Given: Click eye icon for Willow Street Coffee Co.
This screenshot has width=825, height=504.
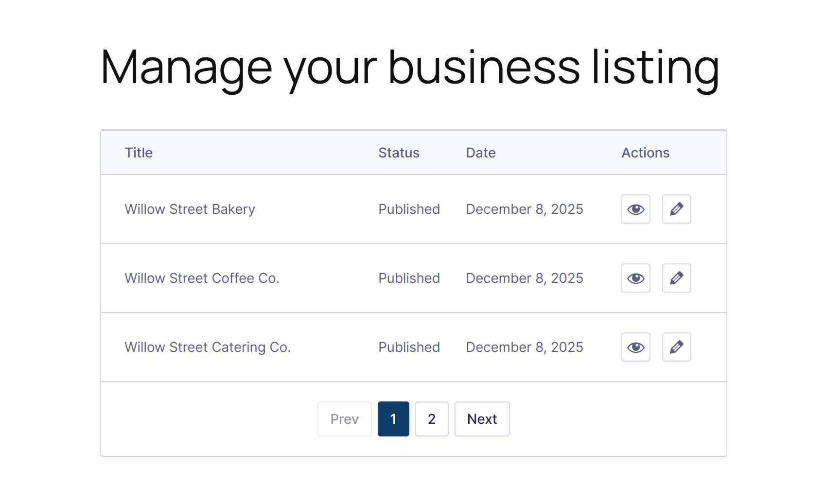Looking at the screenshot, I should (x=635, y=278).
